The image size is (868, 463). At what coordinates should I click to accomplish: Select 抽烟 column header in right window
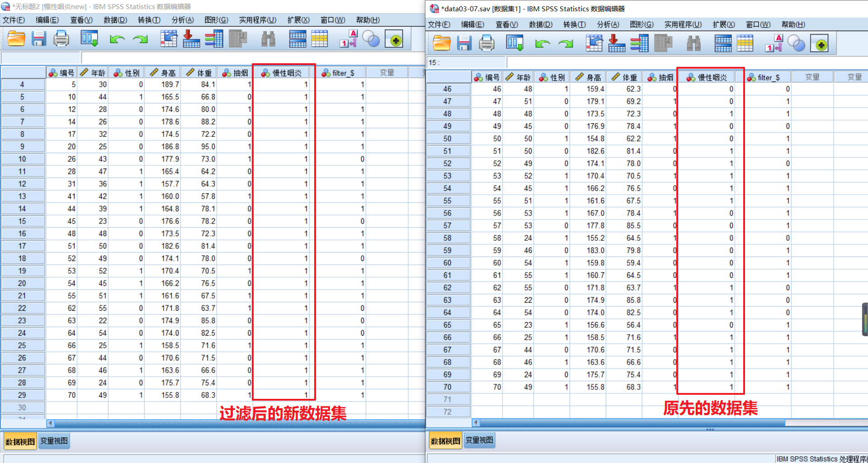click(x=660, y=77)
